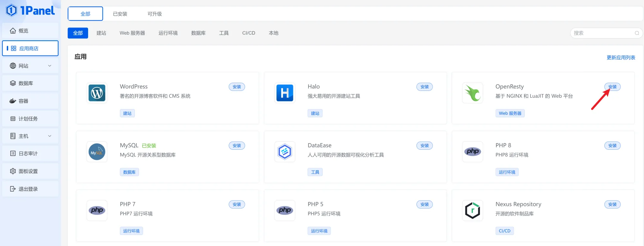Click the DataEase hexagon app icon

tap(285, 152)
